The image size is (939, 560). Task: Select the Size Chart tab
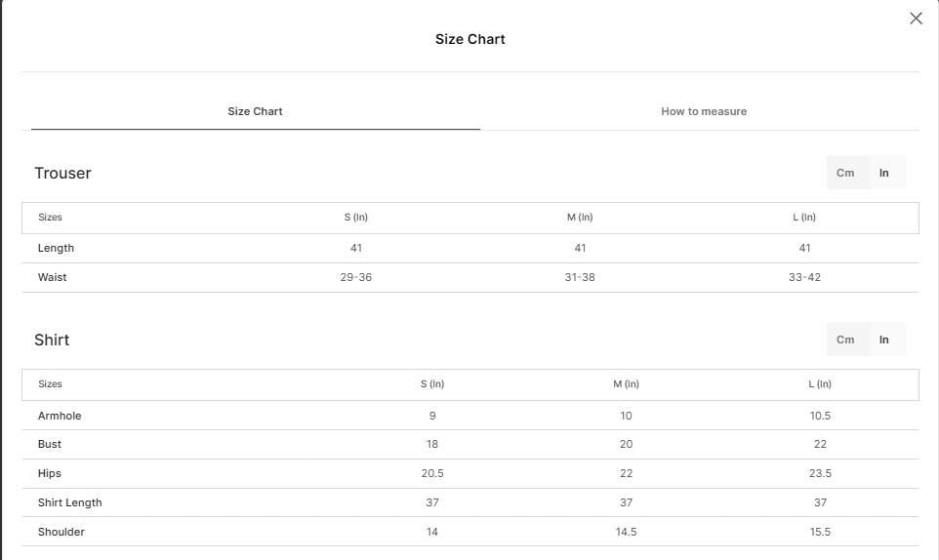coord(255,111)
